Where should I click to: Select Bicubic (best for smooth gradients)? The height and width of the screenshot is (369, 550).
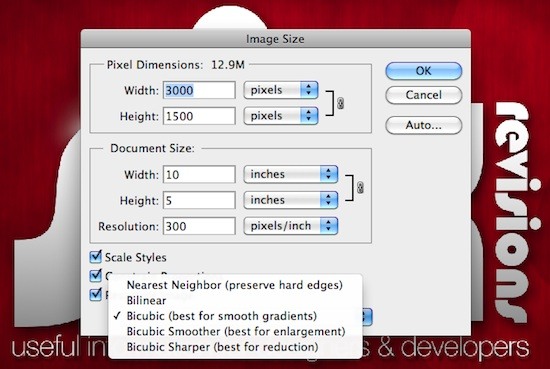235,316
